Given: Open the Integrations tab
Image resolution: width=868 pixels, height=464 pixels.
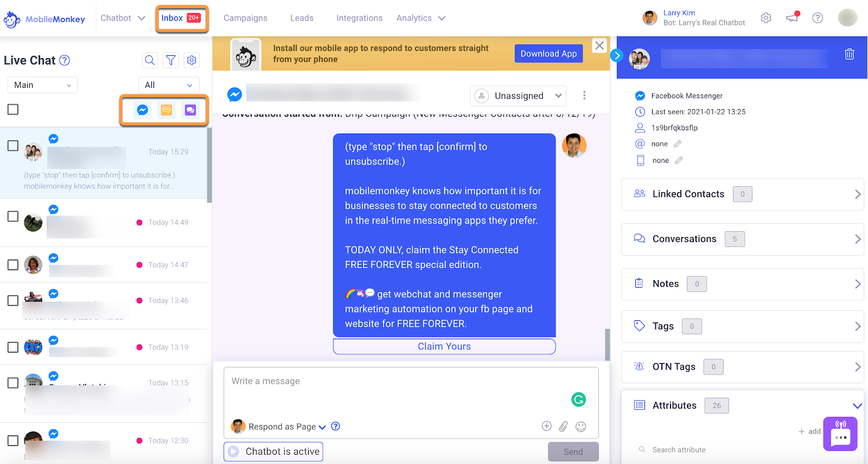Looking at the screenshot, I should click(359, 18).
